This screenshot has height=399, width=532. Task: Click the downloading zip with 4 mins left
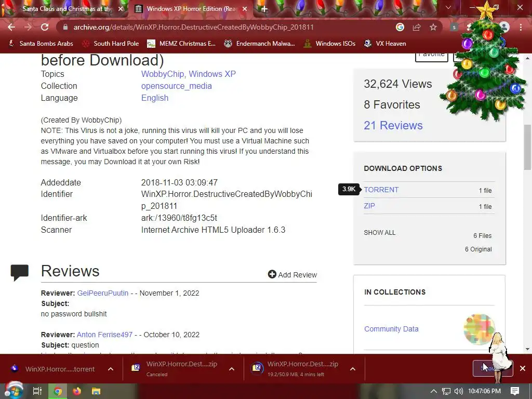[295, 369]
